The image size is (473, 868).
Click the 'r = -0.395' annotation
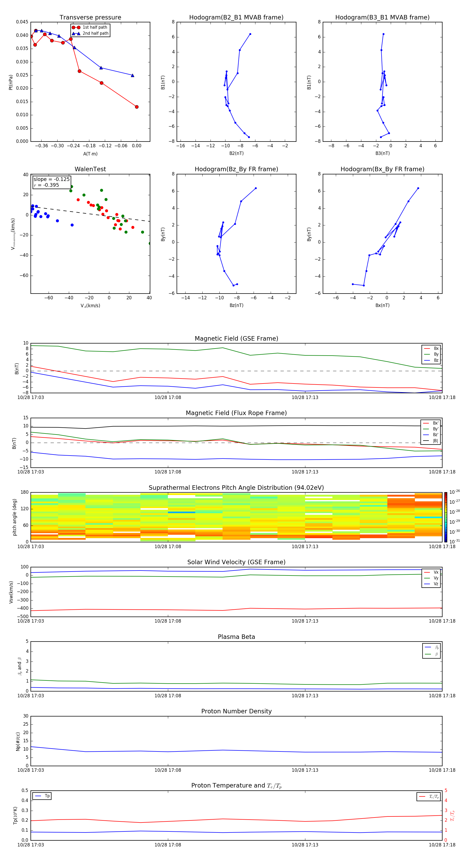tap(47, 185)
